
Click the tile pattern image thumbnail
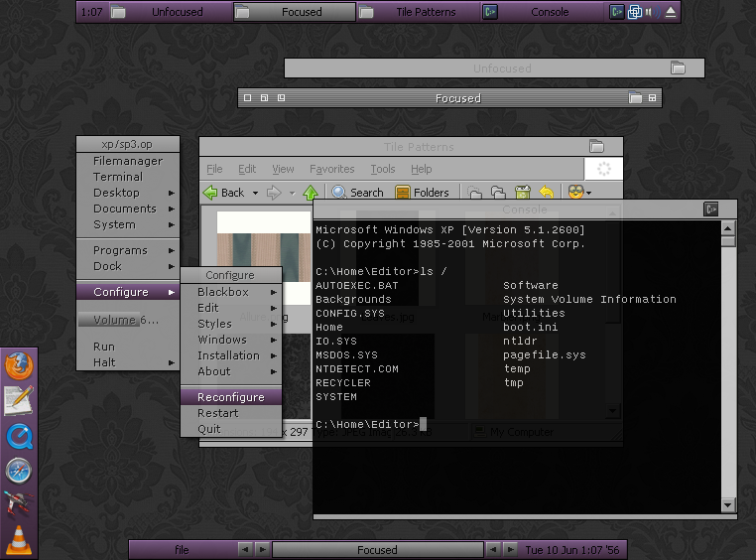(264, 257)
